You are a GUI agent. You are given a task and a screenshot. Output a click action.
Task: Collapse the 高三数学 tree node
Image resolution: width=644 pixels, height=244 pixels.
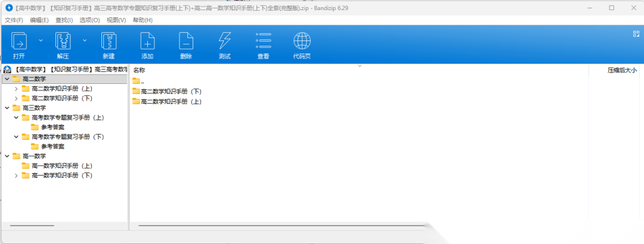pos(7,108)
